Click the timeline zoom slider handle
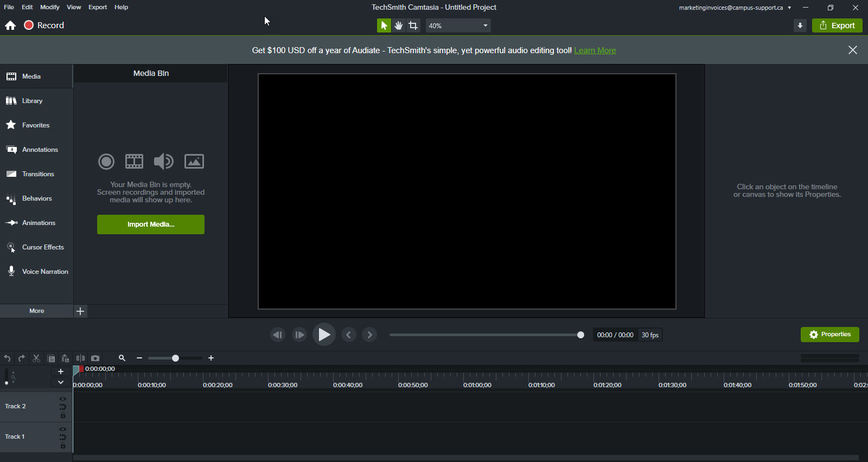 pyautogui.click(x=175, y=358)
